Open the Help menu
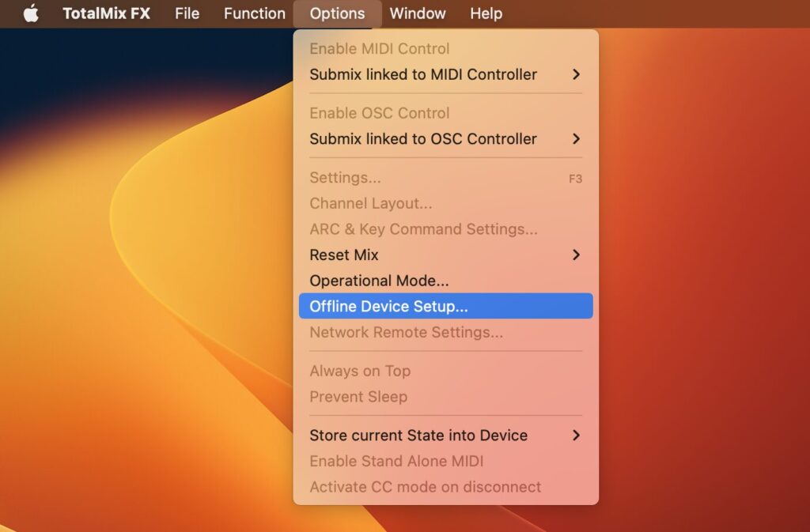Image resolution: width=810 pixels, height=532 pixels. 486,13
